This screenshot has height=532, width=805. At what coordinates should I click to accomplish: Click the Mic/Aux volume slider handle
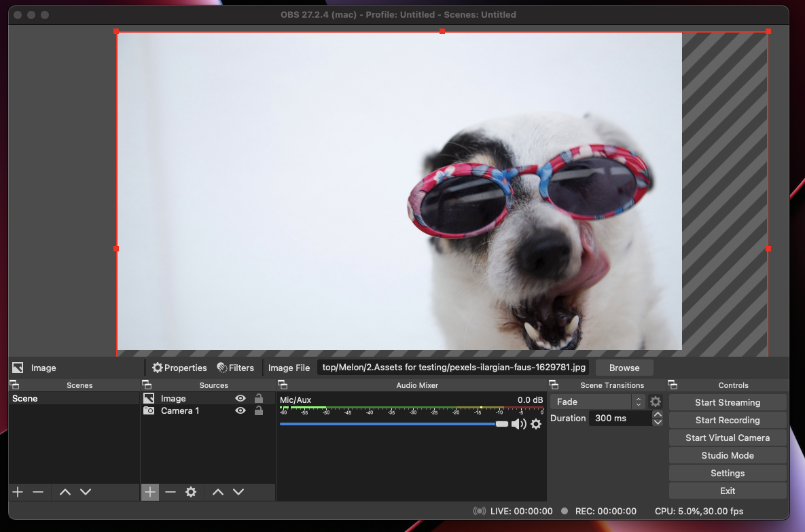502,424
